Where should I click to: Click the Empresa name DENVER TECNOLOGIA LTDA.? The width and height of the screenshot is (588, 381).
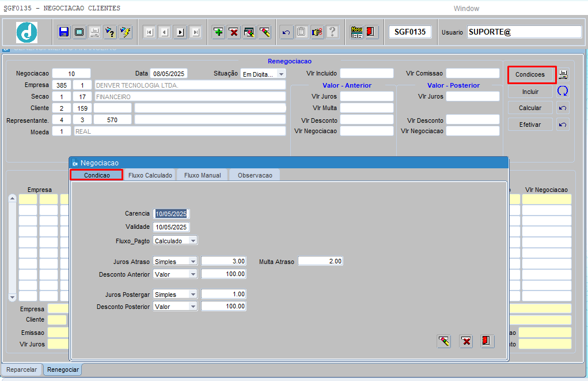point(189,85)
